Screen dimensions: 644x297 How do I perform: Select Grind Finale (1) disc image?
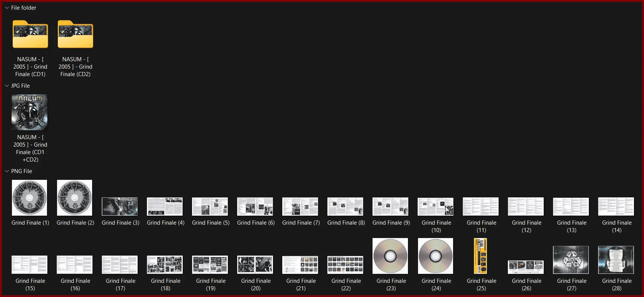tap(29, 198)
